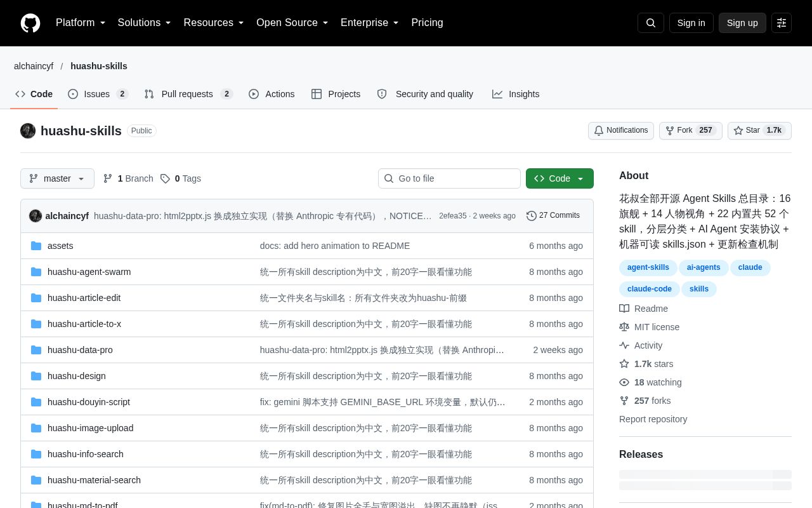Image resolution: width=812 pixels, height=508 pixels.
Task: Click the agent-skills topic tag
Action: pos(648,267)
